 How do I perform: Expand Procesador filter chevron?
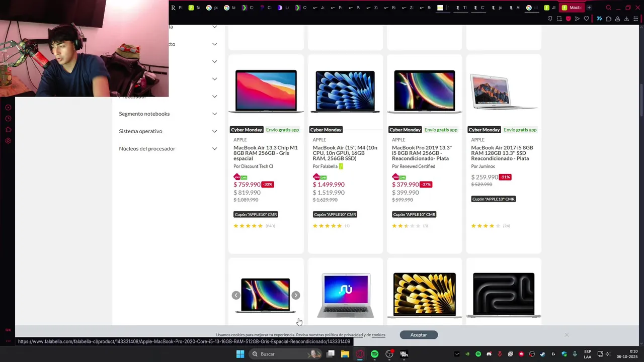point(214,97)
